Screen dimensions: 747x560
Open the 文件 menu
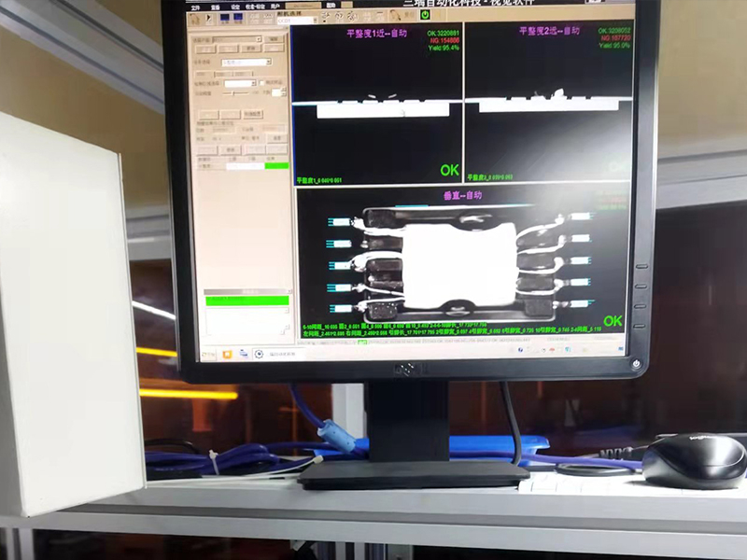196,6
